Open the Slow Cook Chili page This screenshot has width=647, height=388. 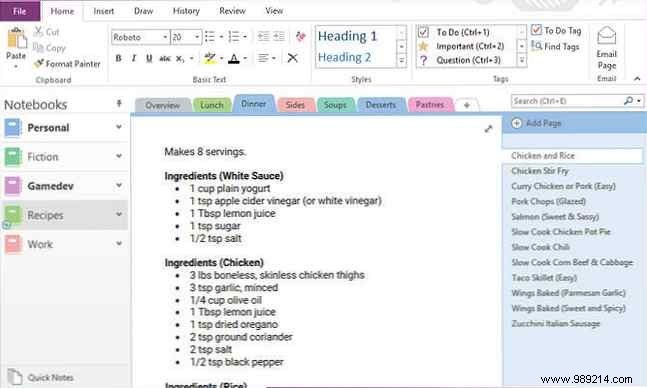coord(540,247)
